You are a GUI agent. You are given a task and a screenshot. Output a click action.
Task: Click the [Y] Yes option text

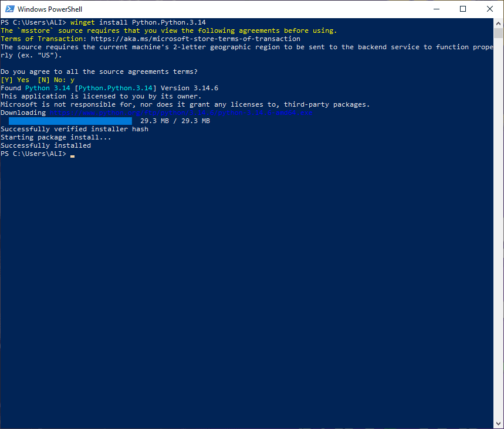[15, 80]
